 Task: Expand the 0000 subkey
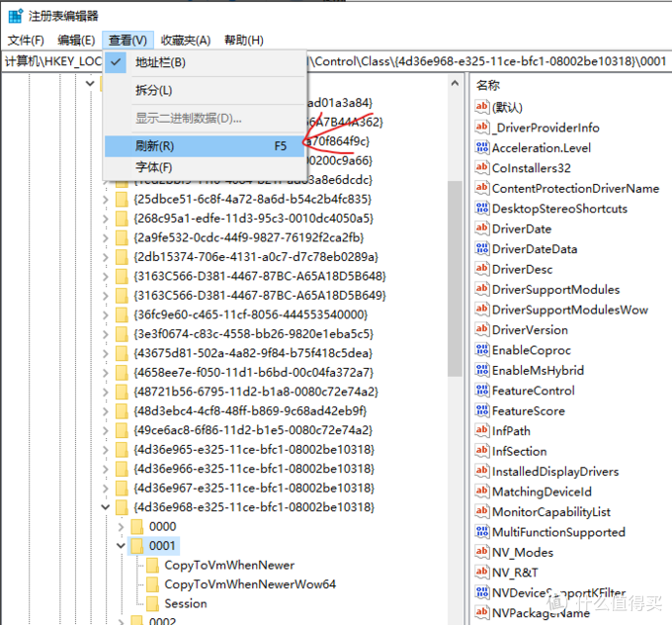click(121, 526)
